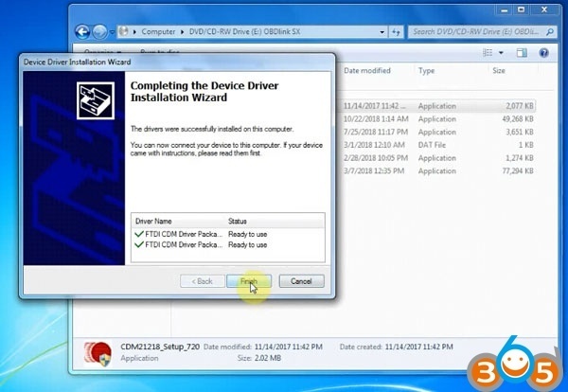Click Cancel in the Device Driver wizard
The width and height of the screenshot is (568, 392).
click(x=301, y=281)
